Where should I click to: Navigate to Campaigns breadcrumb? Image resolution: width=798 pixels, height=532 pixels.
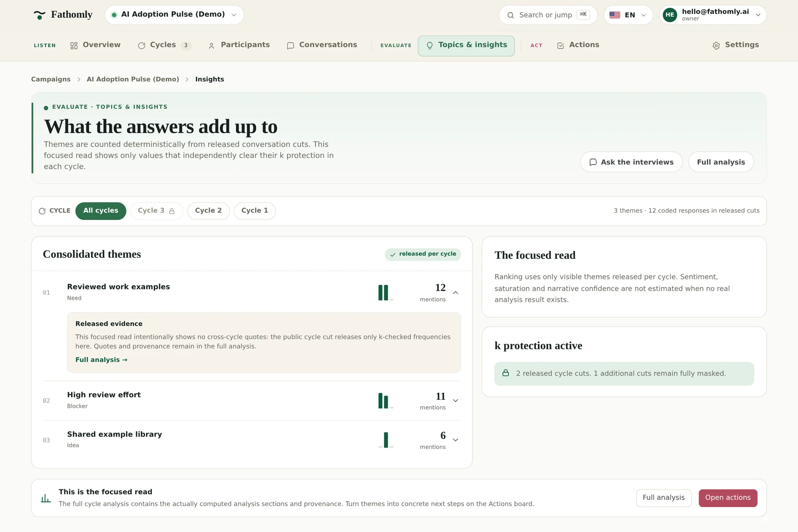tap(51, 79)
